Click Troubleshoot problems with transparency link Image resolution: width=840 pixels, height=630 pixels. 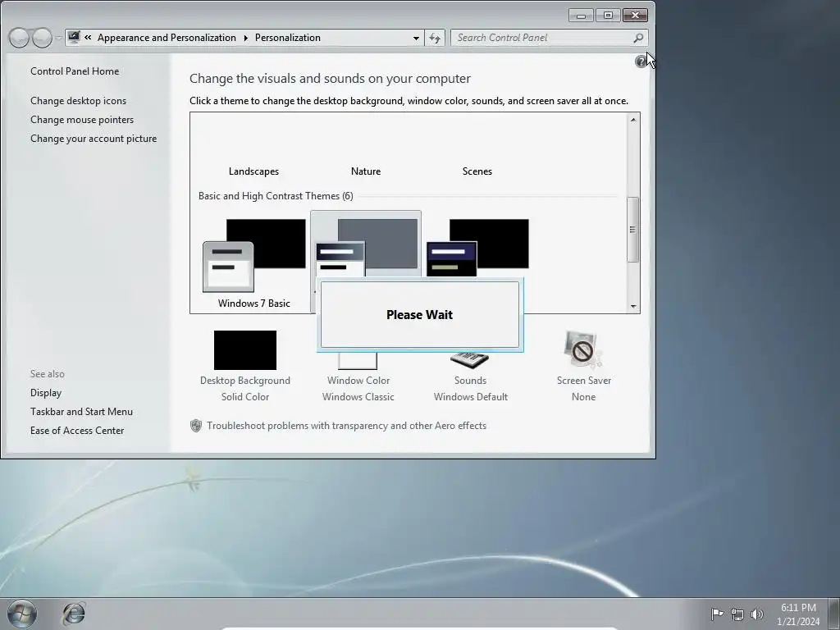click(346, 426)
